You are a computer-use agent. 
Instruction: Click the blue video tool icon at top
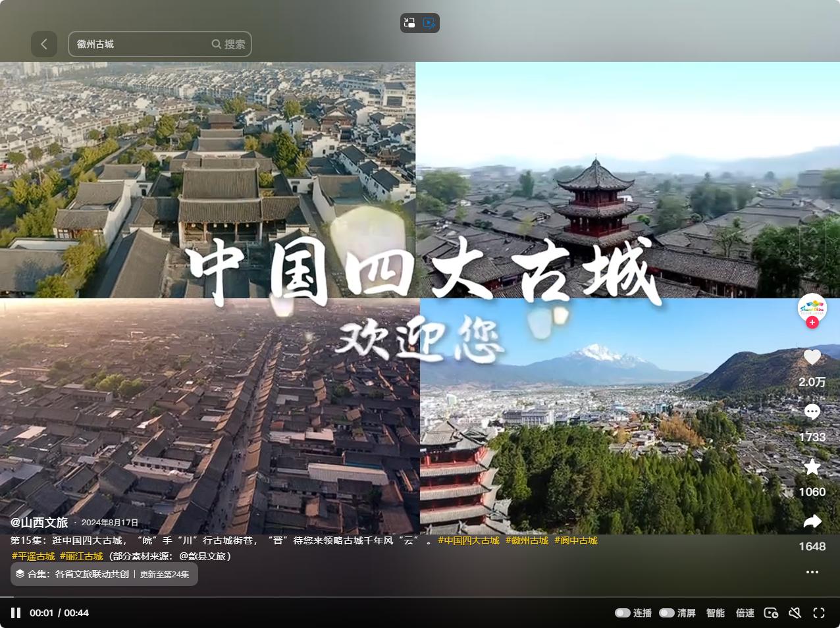(429, 23)
